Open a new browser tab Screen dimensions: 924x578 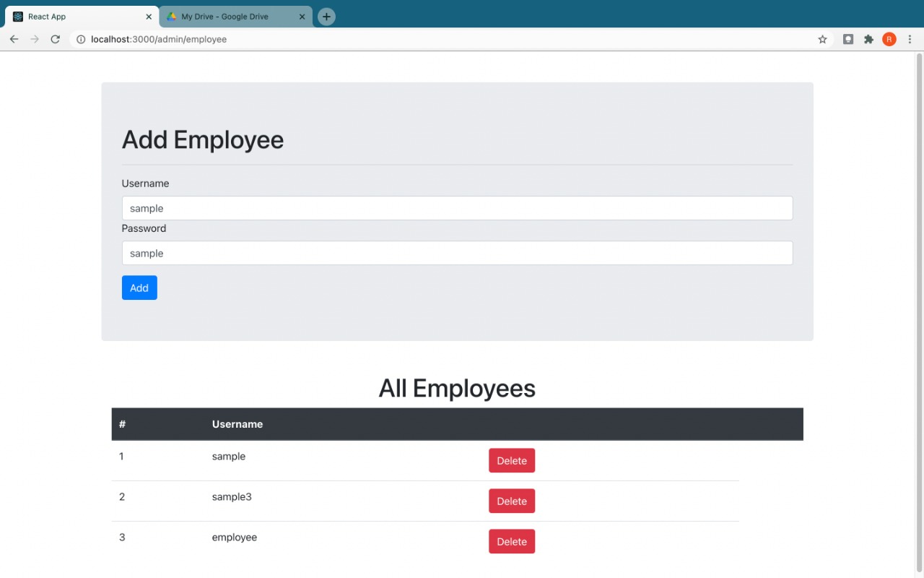click(x=326, y=17)
